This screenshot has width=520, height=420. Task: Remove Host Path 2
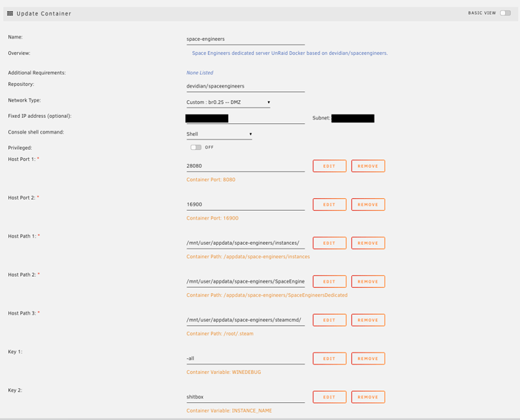click(368, 281)
